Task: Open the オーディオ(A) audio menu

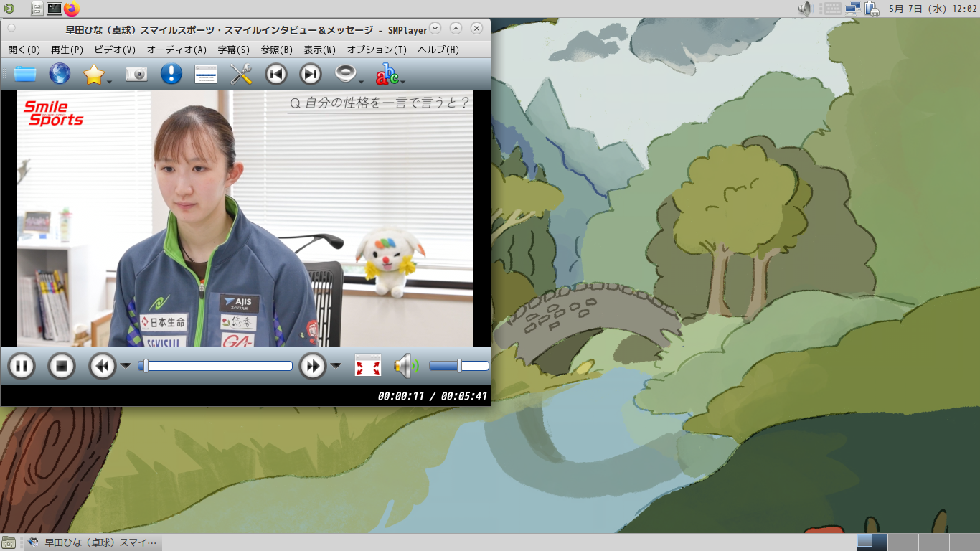Action: [176, 50]
